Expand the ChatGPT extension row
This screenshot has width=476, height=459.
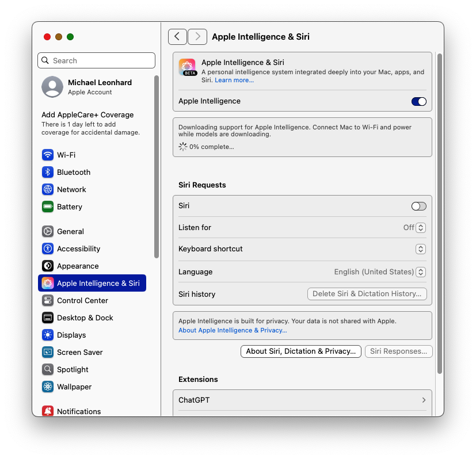tap(302, 400)
